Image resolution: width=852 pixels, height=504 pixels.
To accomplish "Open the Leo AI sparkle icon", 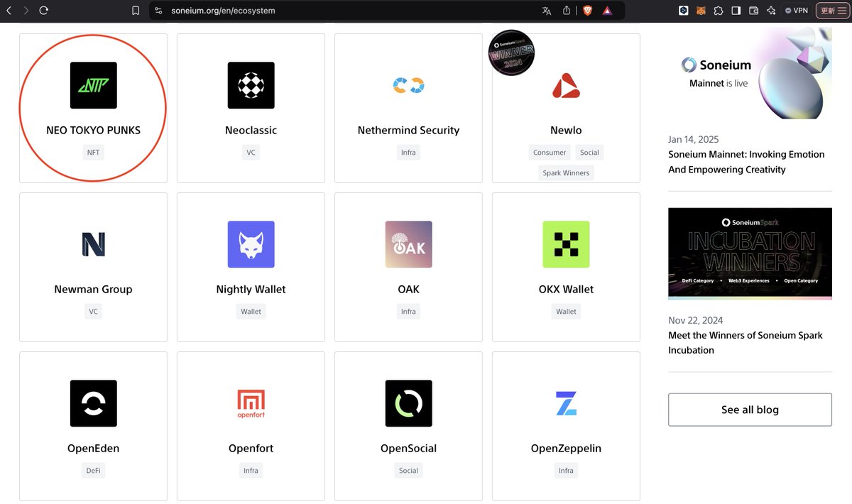I will pos(771,11).
